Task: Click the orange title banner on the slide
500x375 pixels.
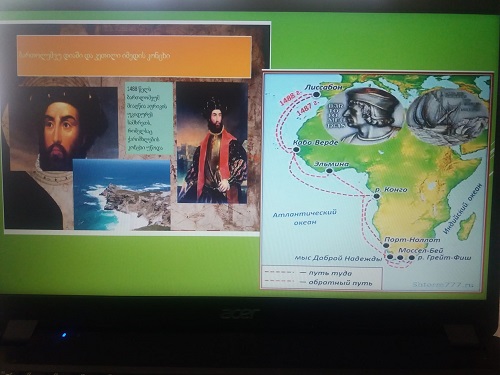Action: (134, 57)
